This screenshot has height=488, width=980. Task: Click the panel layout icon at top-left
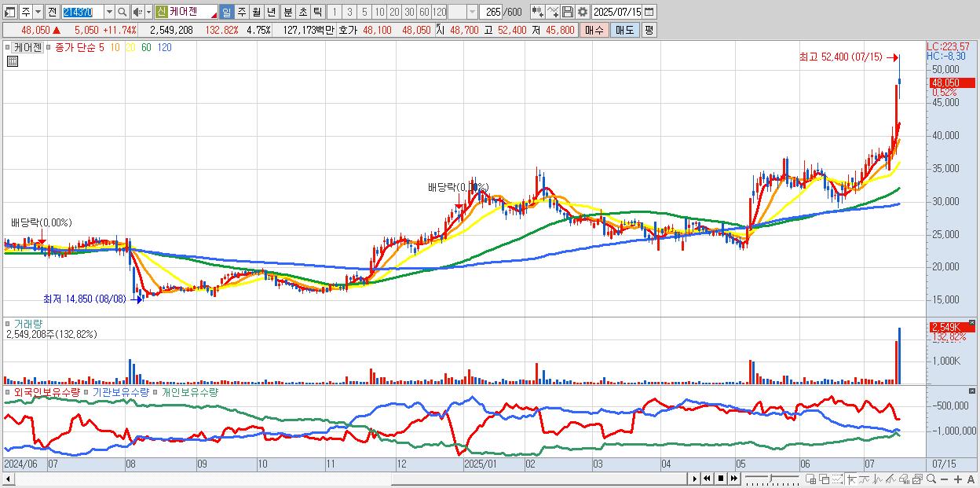(x=10, y=12)
